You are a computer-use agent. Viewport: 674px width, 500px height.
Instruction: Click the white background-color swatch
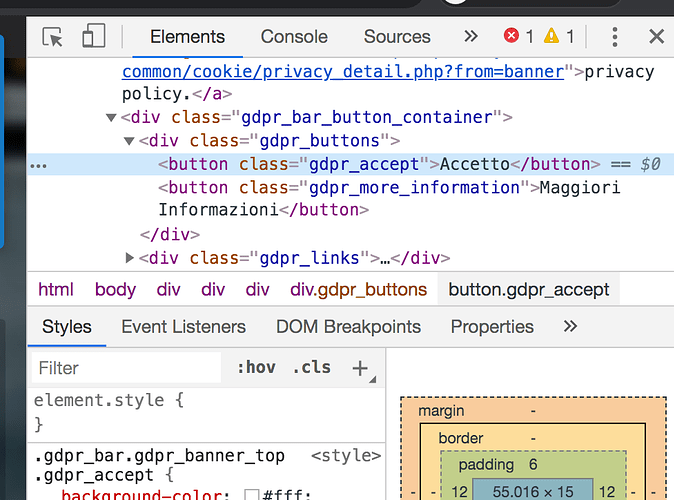252,495
